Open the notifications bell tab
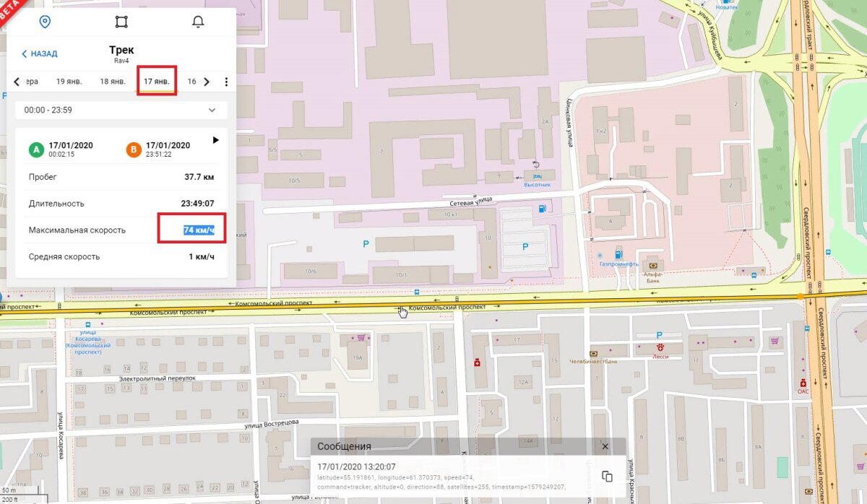867x504 pixels. click(x=198, y=22)
